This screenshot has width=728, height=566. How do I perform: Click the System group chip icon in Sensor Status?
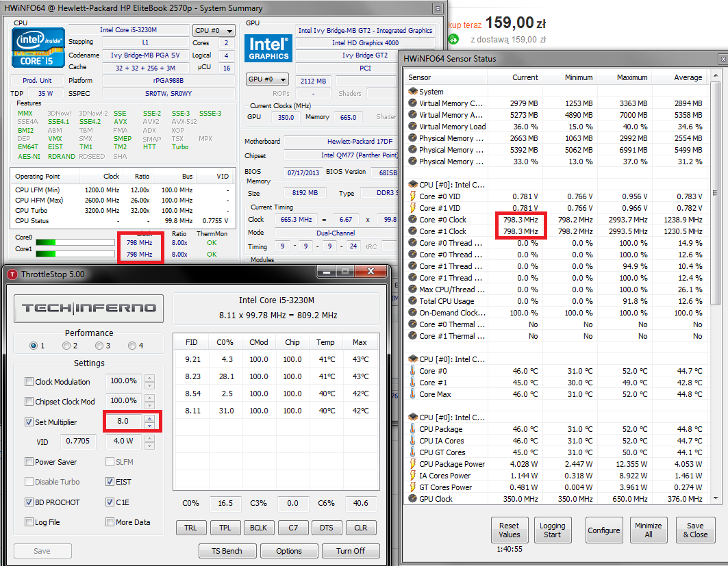[x=413, y=92]
